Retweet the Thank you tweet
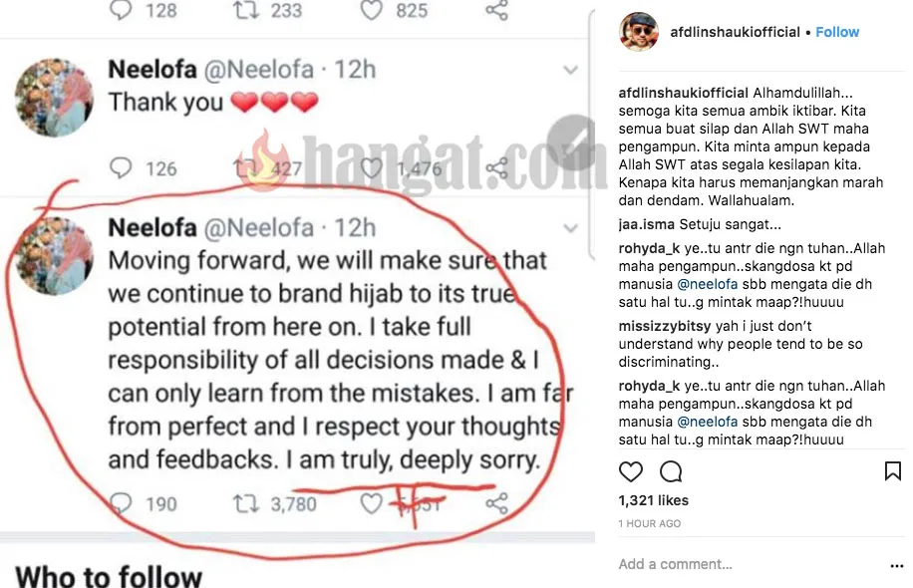 point(244,168)
